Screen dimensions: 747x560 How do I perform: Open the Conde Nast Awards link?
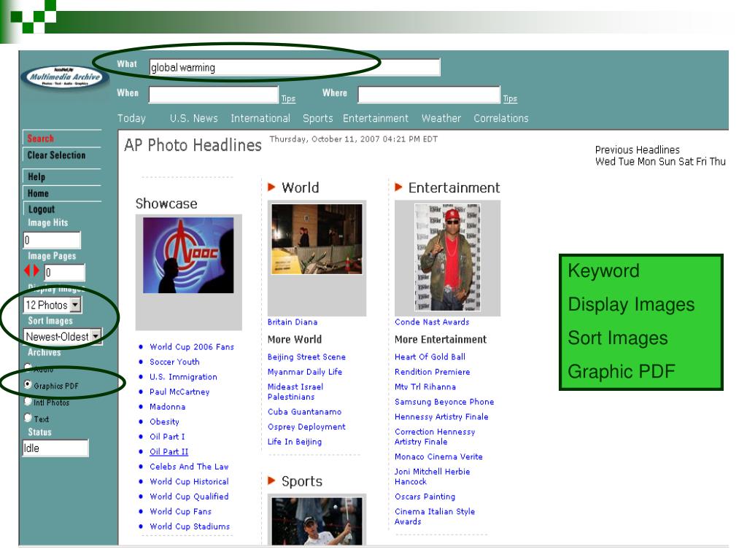click(432, 322)
